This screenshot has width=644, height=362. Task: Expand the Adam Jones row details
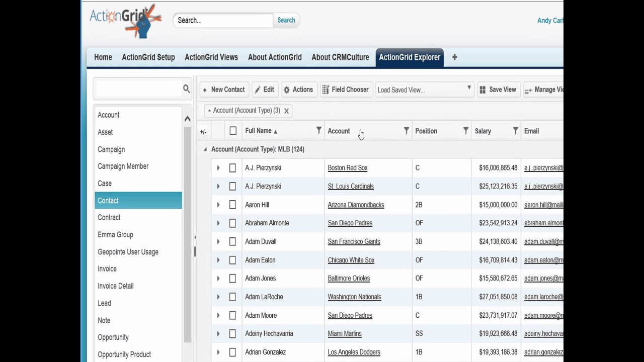pos(218,279)
